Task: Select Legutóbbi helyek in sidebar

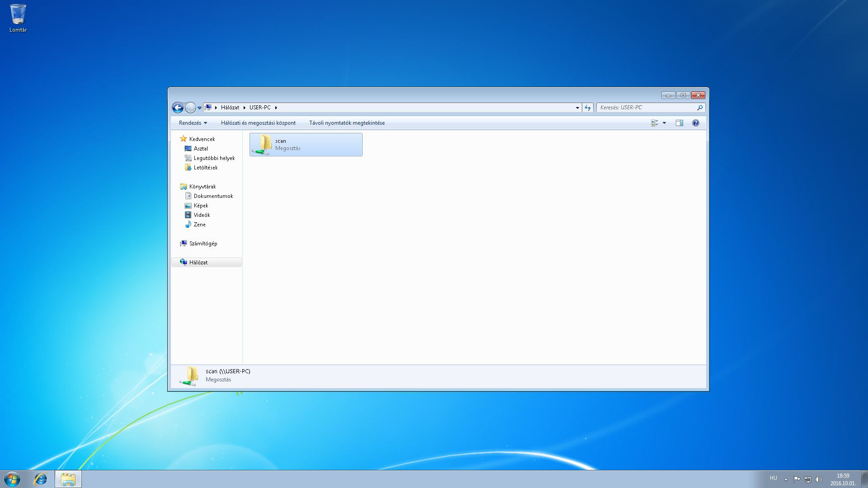Action: click(x=214, y=158)
